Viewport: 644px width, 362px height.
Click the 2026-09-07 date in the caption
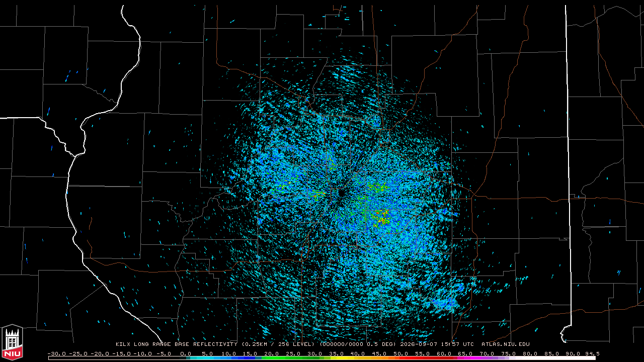click(x=420, y=344)
